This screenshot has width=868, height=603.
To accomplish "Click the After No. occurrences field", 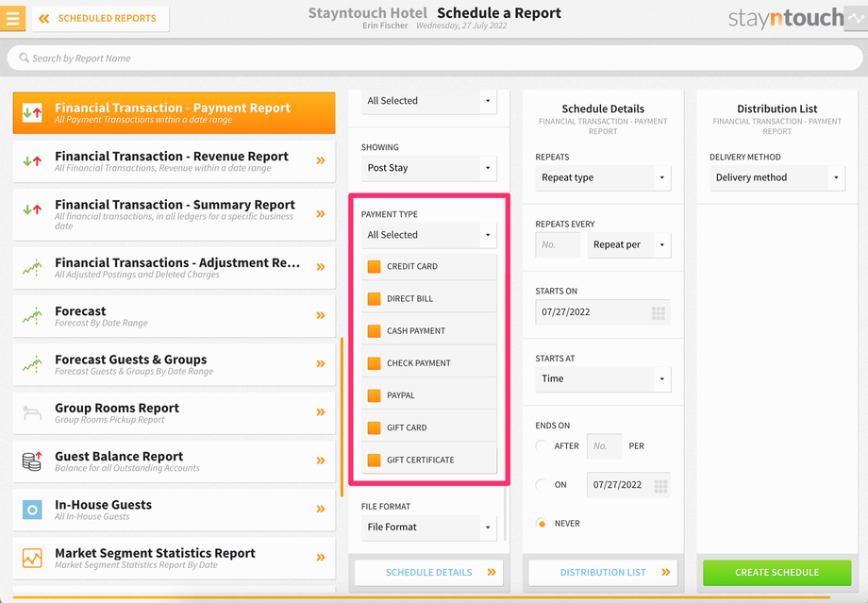I will 605,446.
